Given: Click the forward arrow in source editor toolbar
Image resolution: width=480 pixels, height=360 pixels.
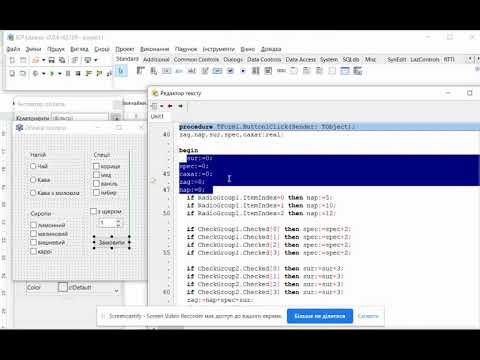Looking at the screenshot, I should click(x=180, y=106).
